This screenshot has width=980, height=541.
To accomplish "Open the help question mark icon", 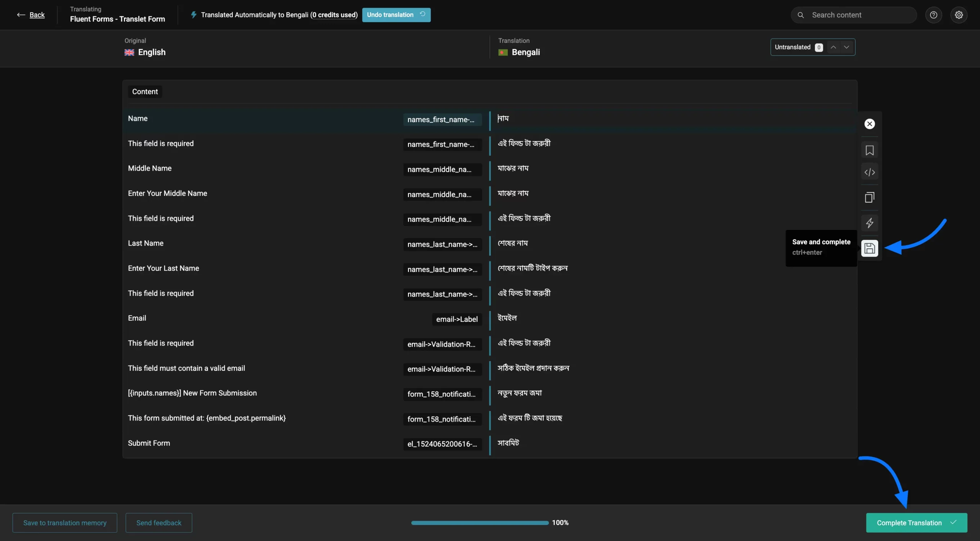I will pyautogui.click(x=933, y=15).
